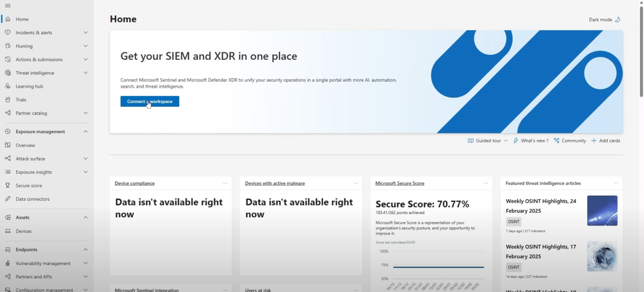
Task: Expand Incidents & alerts chevron
Action: pyautogui.click(x=85, y=32)
